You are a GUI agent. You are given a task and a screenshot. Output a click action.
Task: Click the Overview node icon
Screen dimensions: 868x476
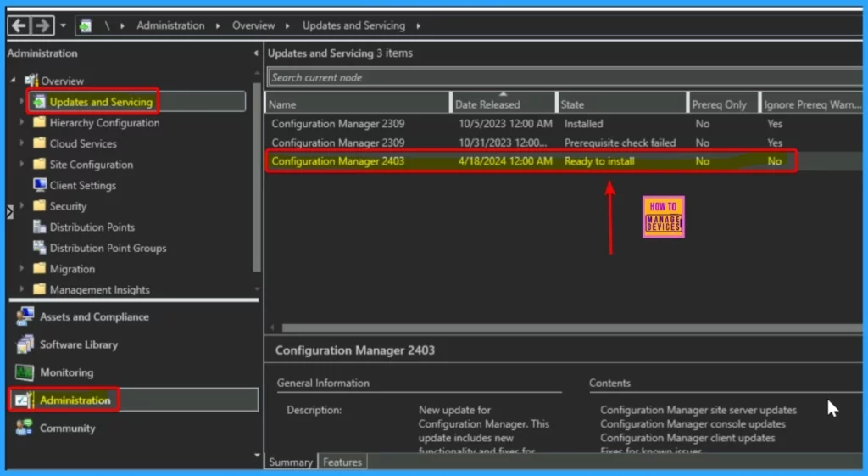tap(31, 81)
